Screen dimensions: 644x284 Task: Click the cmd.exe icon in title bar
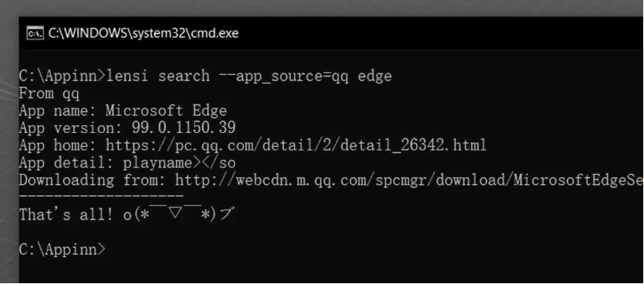pos(35,33)
